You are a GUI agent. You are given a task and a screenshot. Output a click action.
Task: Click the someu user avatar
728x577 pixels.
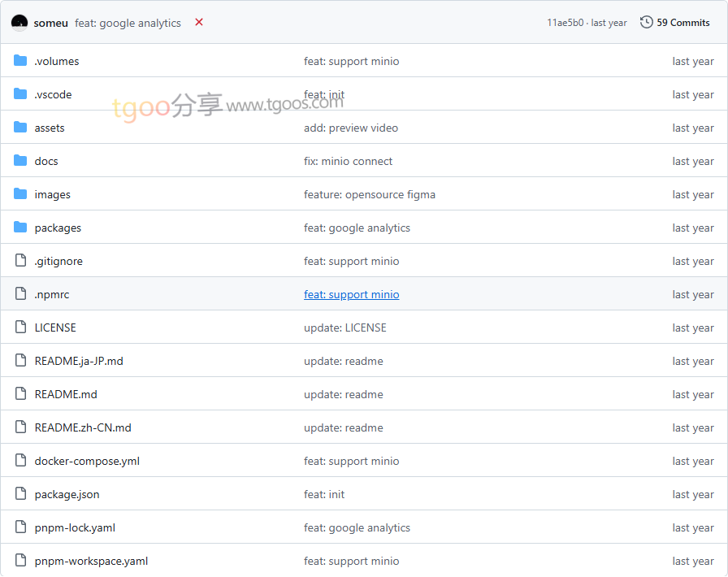point(19,23)
